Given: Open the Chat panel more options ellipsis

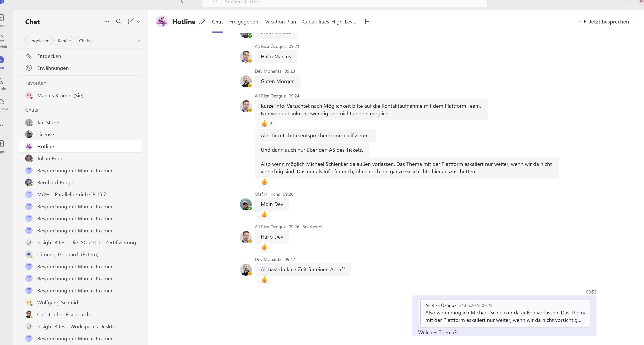Looking at the screenshot, I should (x=107, y=21).
